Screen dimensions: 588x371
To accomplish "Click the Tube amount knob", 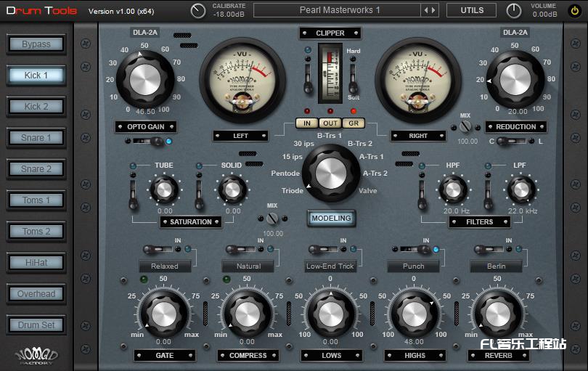I will 164,190.
